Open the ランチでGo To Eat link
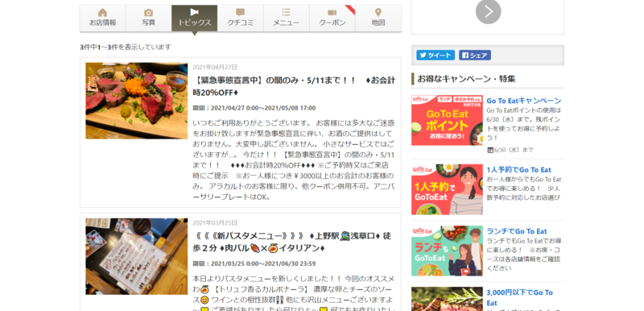The image size is (644, 311). (517, 231)
